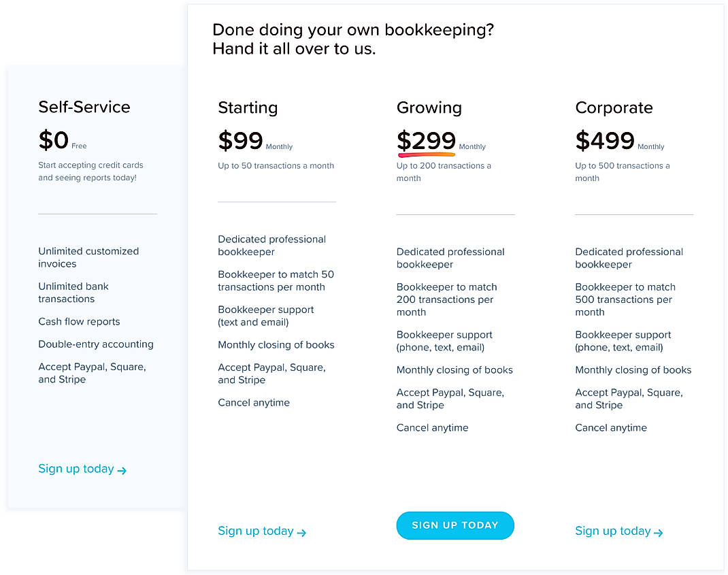Screen dimensions: 728x575
Task: Click the arrow icon beside Self-Service sign up
Action: (x=122, y=470)
